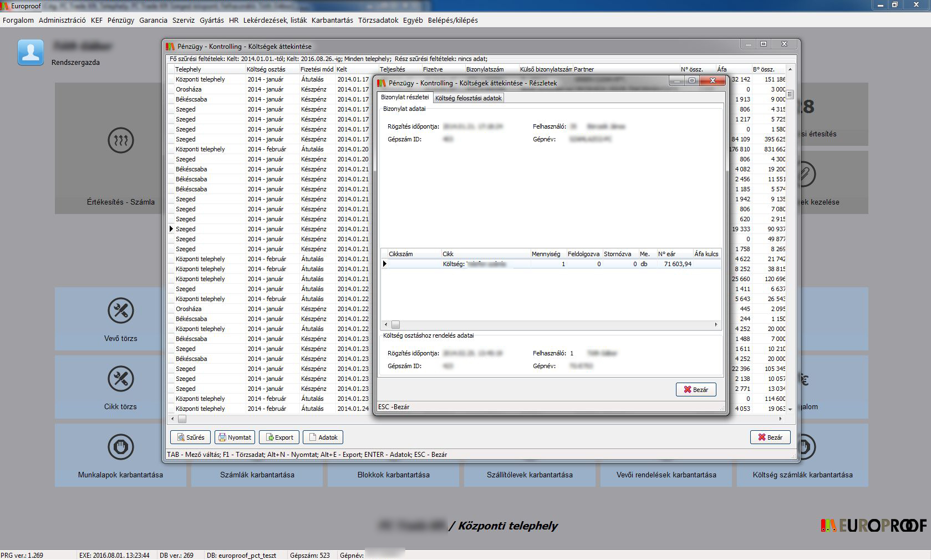Click the Adatok button
This screenshot has height=560, width=931.
pos(323,437)
